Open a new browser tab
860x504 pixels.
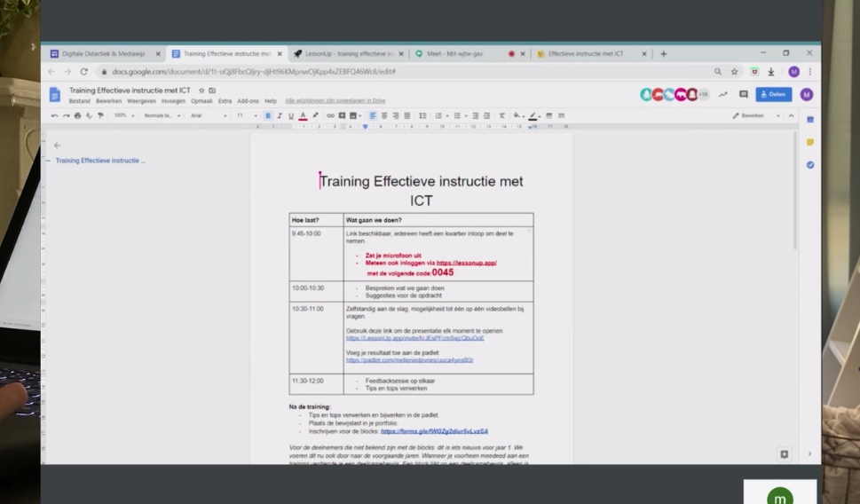pos(663,54)
